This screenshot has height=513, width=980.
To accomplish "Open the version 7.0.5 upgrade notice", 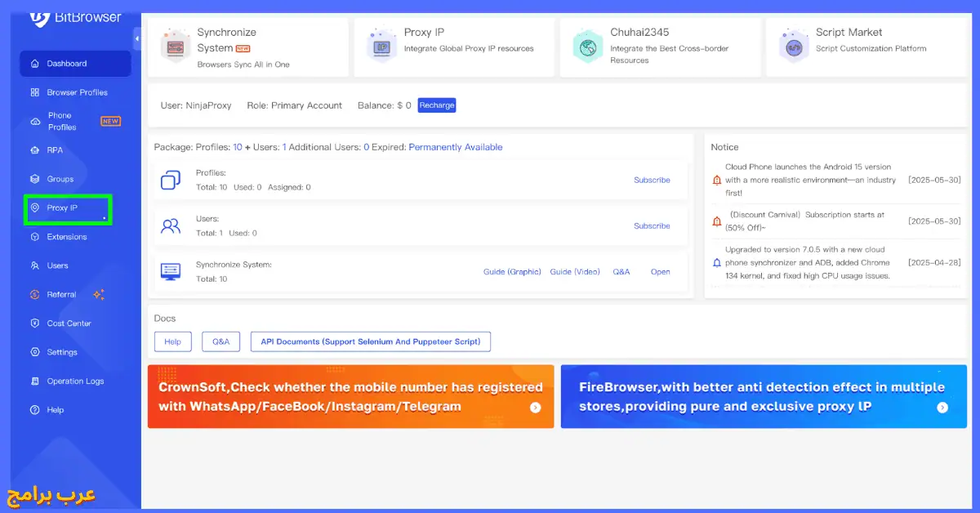I will [808, 263].
